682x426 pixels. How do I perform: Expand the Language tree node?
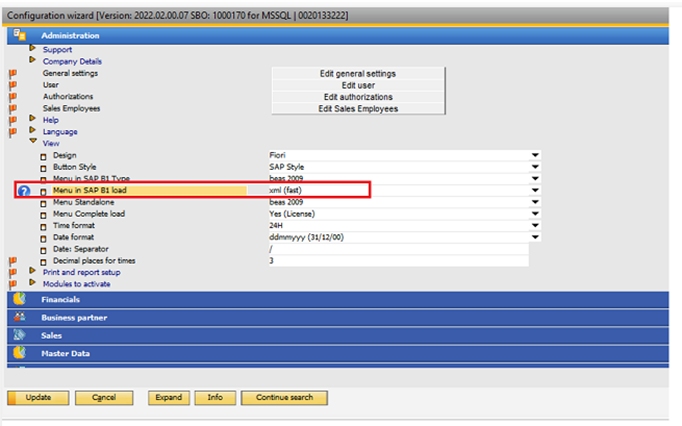(32, 130)
